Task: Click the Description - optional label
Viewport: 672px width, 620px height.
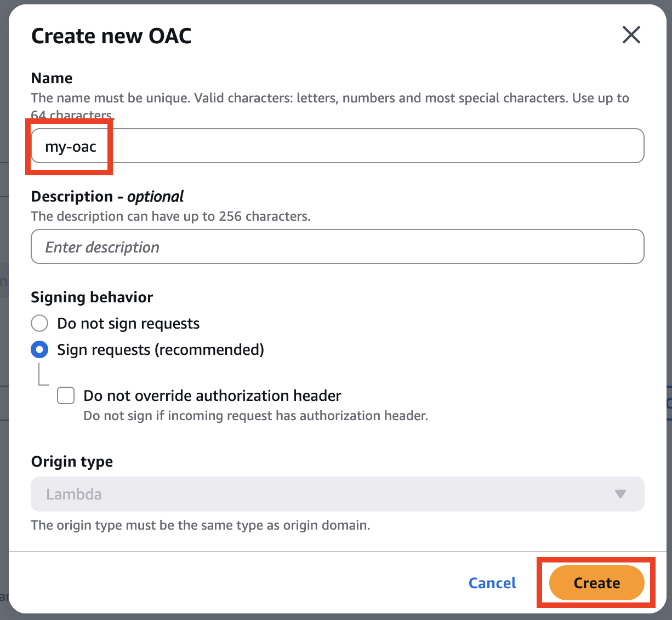Action: (107, 197)
